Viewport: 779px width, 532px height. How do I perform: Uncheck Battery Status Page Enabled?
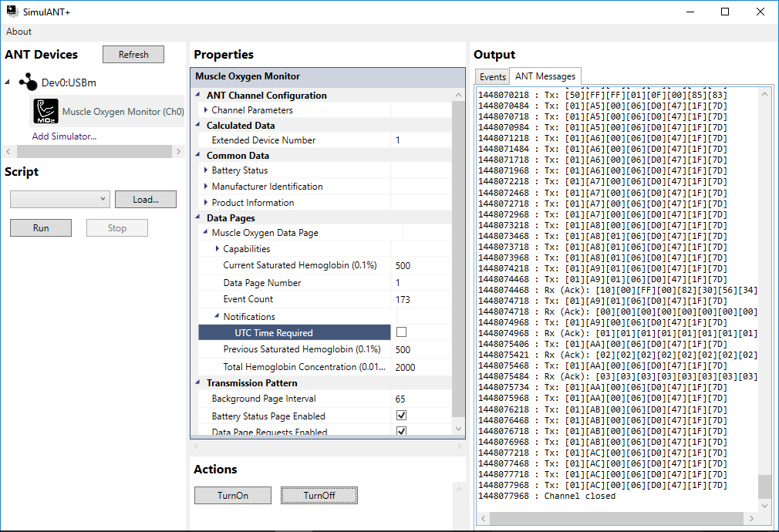coord(401,416)
